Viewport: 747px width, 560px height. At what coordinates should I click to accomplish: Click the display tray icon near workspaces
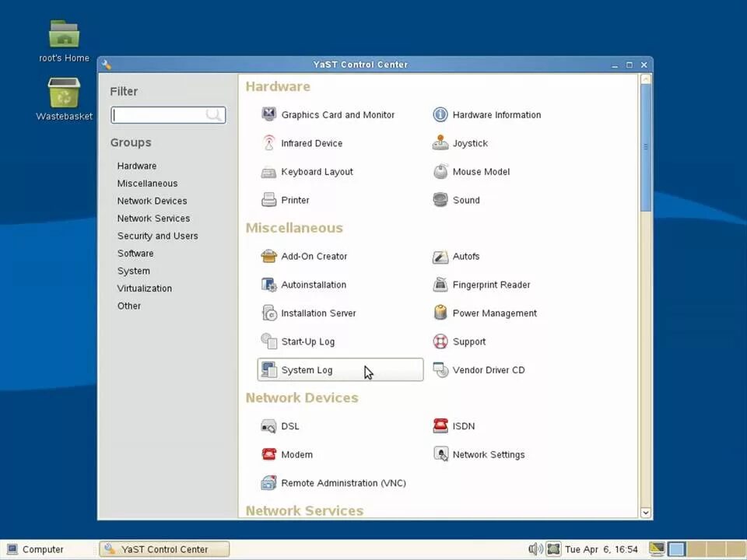657,549
